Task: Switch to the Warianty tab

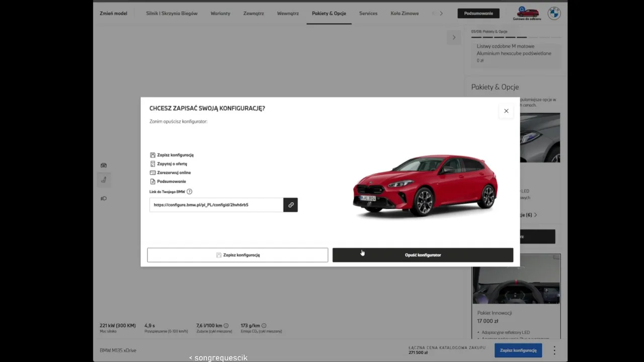Action: [x=220, y=13]
